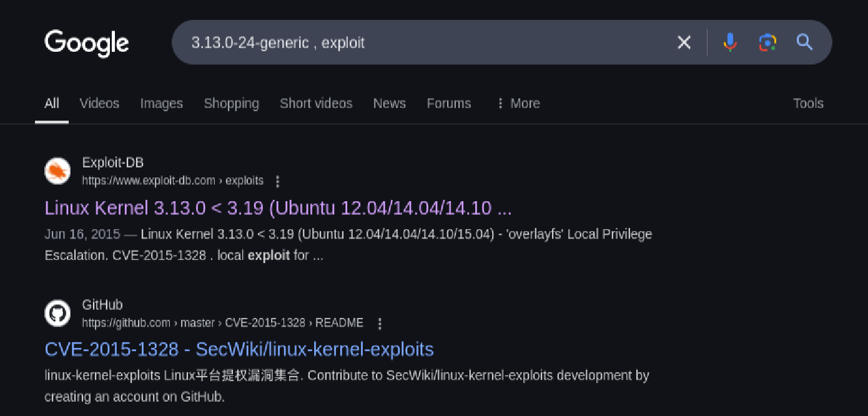
Task: Click the GitHub site favicon
Action: pos(57,314)
